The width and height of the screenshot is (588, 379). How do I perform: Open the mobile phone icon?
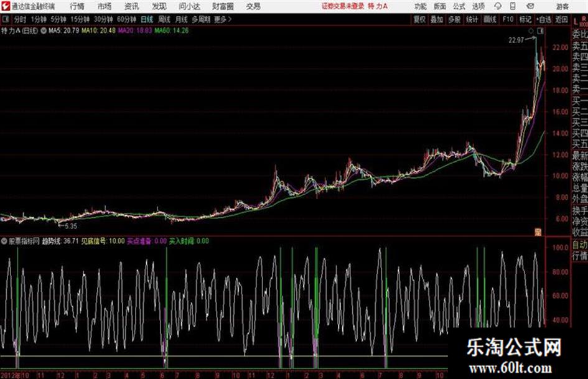513,6
